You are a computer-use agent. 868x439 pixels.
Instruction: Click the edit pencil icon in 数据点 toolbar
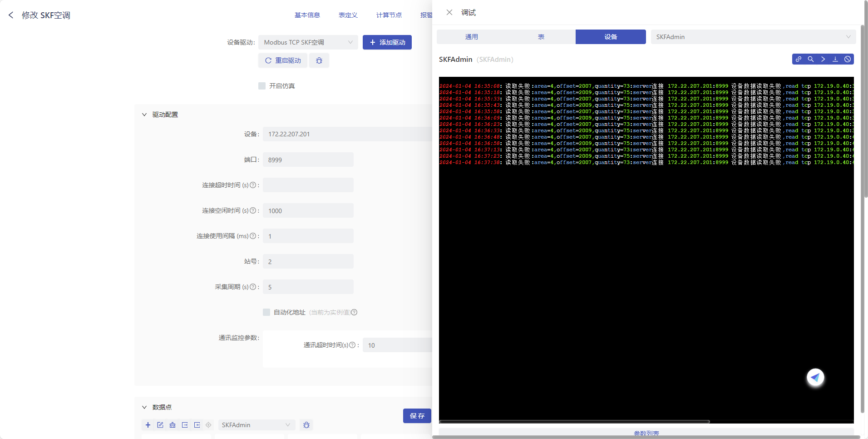160,425
